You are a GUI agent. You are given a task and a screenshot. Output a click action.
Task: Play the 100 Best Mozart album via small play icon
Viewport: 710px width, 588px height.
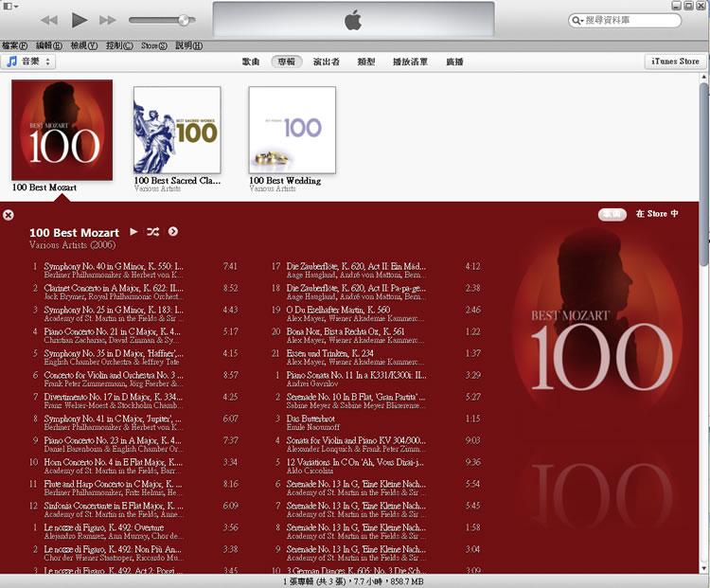click(x=133, y=231)
